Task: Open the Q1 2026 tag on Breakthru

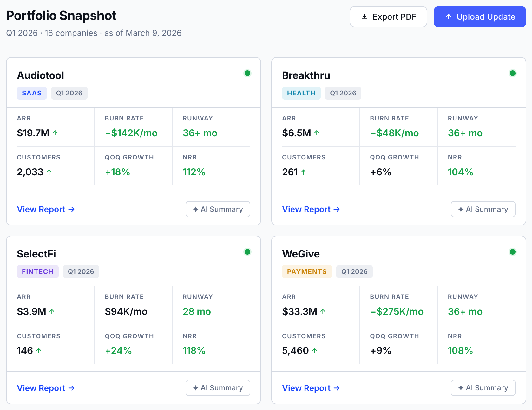Action: [343, 93]
